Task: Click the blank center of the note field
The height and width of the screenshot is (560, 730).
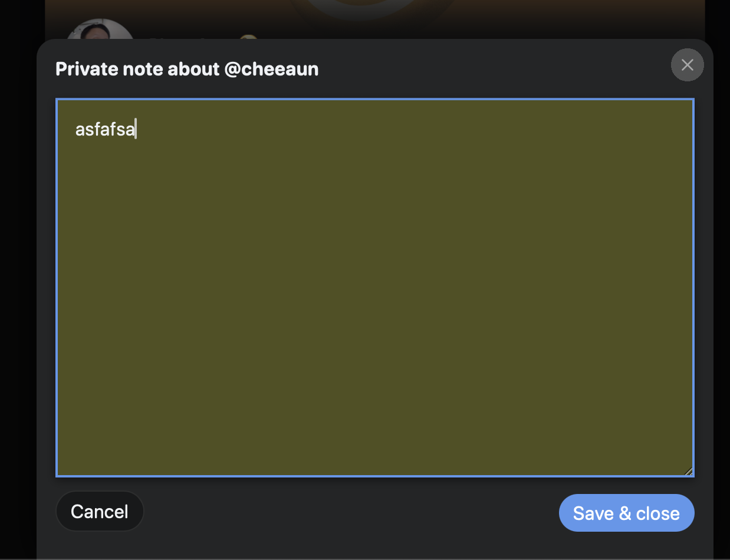Action: (375, 288)
